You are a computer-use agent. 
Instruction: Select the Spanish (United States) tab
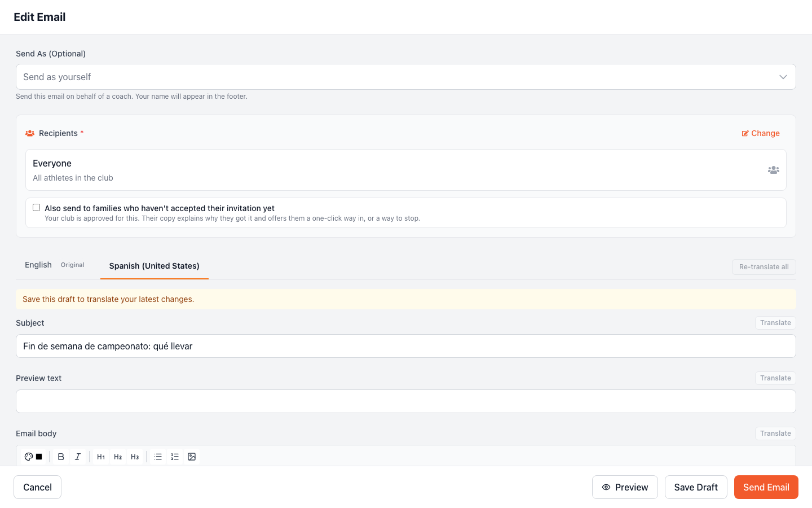155,266
